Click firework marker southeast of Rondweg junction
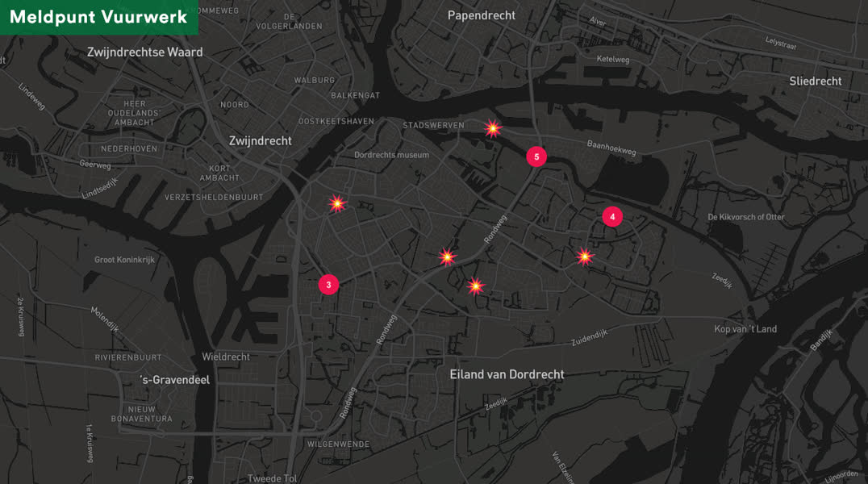Viewport: 868px width, 484px height. (475, 286)
